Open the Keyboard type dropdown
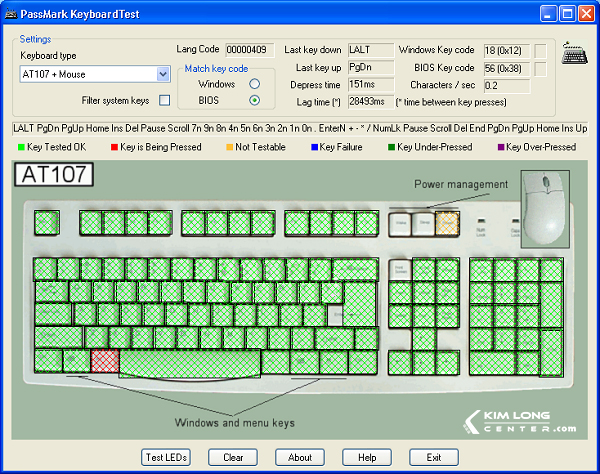 click(164, 74)
